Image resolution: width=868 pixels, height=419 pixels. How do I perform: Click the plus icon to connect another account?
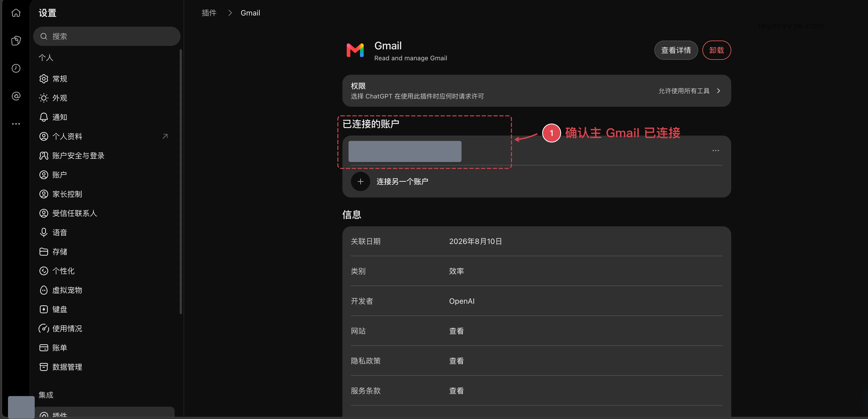[x=360, y=181]
